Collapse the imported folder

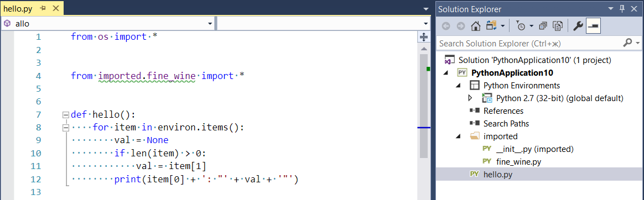coord(459,136)
